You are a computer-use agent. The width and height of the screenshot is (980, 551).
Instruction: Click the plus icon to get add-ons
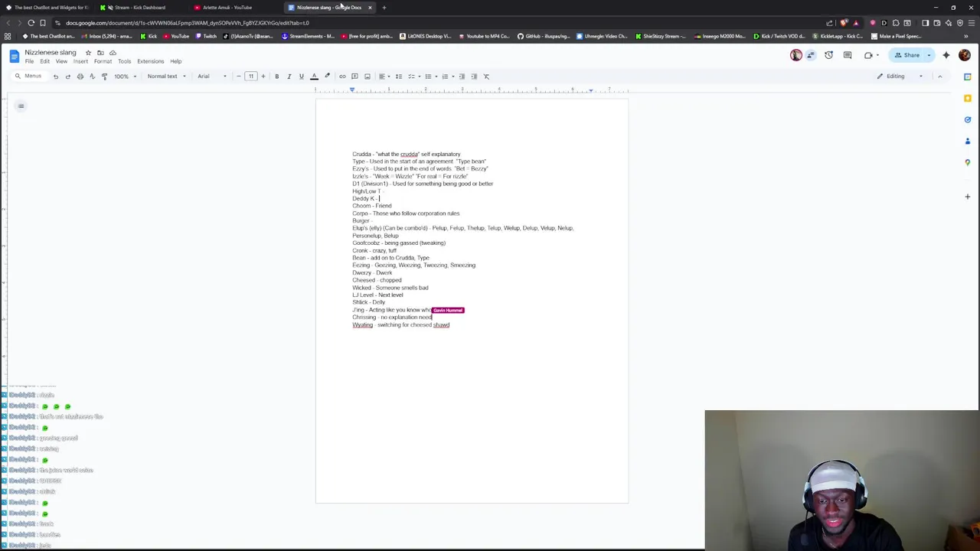[968, 197]
